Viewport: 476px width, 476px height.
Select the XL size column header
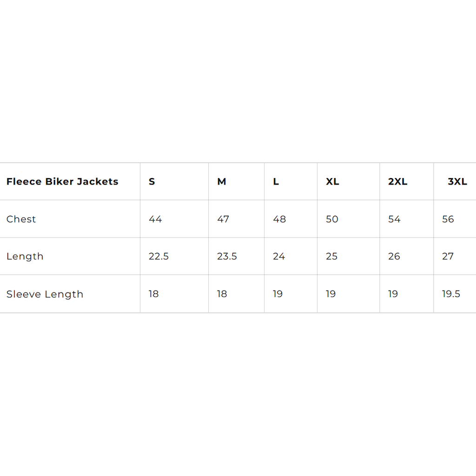[x=332, y=182]
